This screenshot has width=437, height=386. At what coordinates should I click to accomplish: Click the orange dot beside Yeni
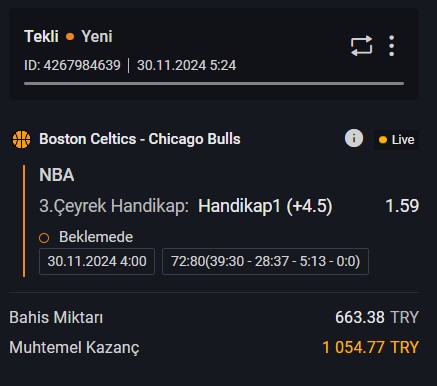(70, 36)
